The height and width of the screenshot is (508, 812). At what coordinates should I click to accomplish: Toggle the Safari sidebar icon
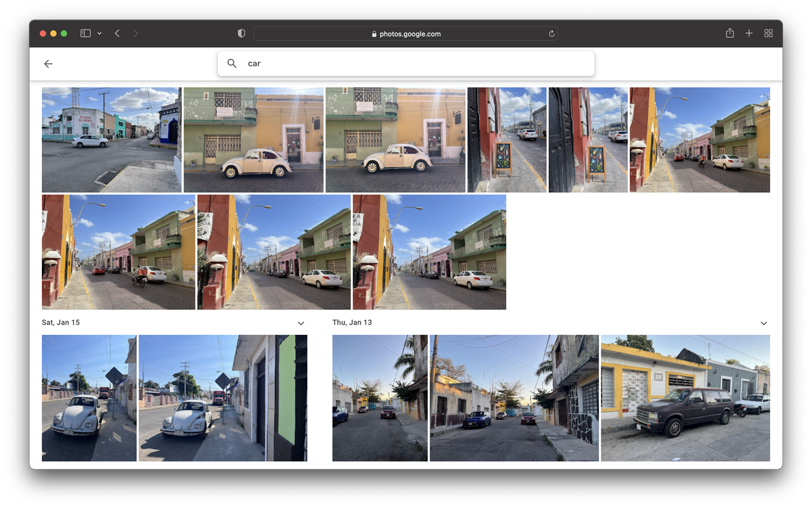(x=84, y=32)
